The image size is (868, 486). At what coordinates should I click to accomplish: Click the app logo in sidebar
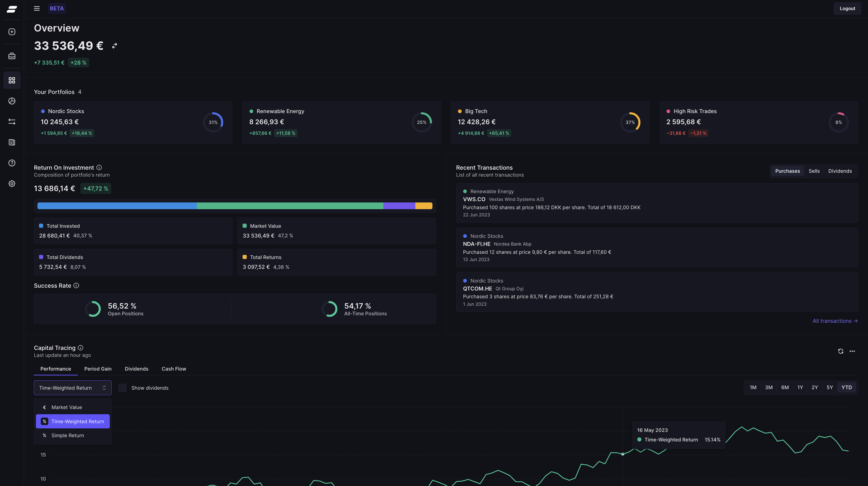coord(12,10)
